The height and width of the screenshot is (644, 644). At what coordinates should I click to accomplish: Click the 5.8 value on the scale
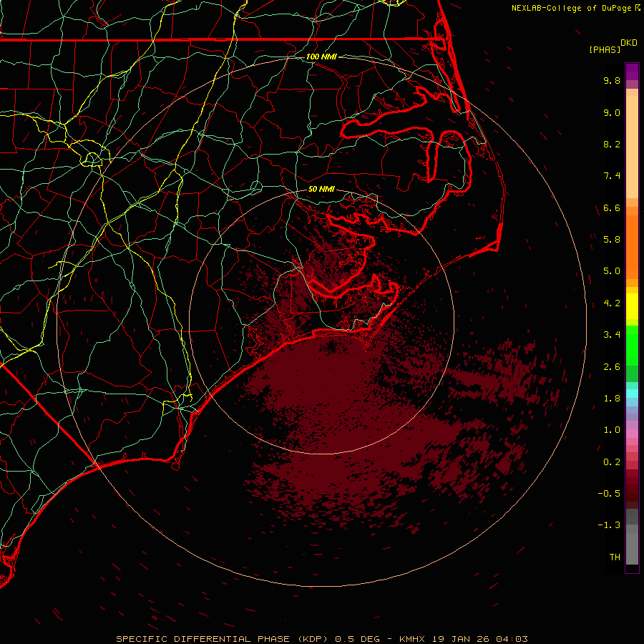pos(612,240)
